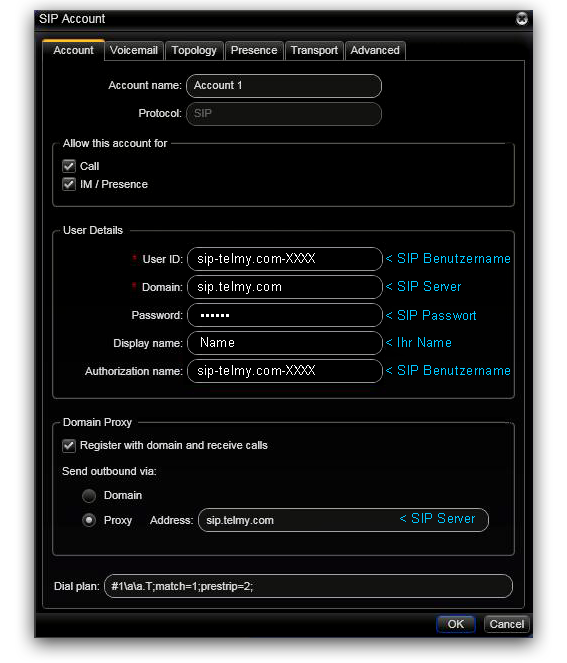The height and width of the screenshot is (663, 567).
Task: Click the 'Dial plan:' label
Action: [77, 586]
